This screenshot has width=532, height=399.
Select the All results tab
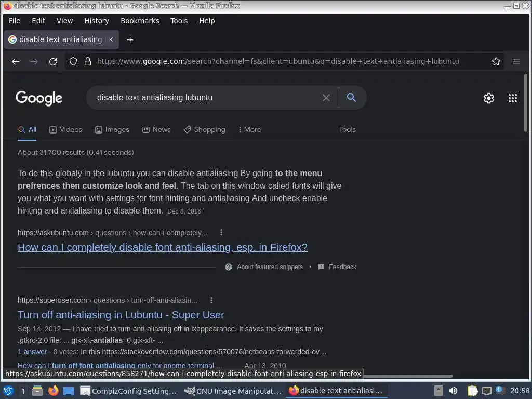tap(27, 129)
